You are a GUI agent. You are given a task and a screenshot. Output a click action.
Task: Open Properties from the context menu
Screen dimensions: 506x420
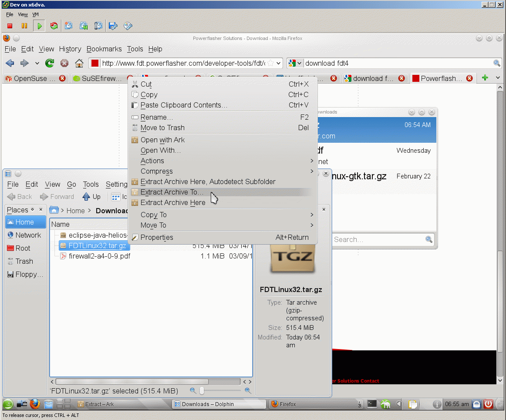pos(223,237)
